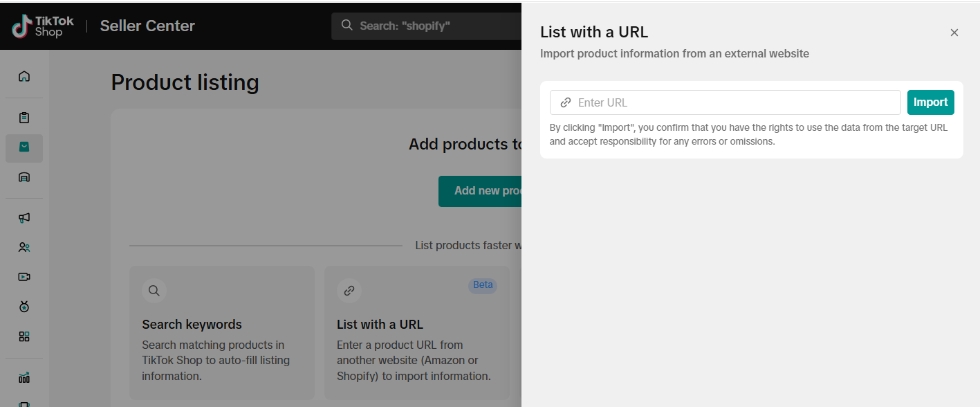Click the Add new product button
Screen dimensions: 980x407
(480, 191)
